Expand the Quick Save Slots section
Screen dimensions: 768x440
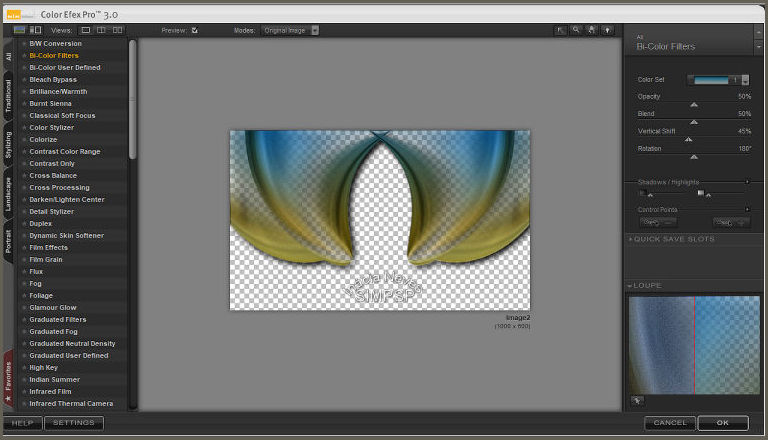coord(630,239)
